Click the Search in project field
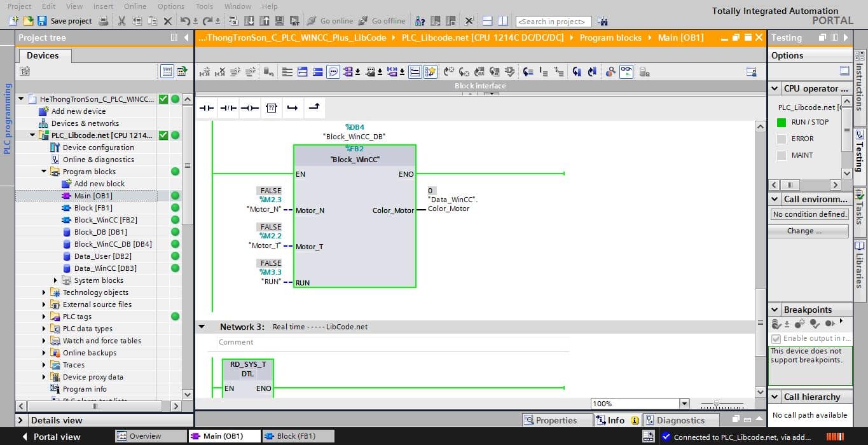The height and width of the screenshot is (445, 868). tap(553, 22)
